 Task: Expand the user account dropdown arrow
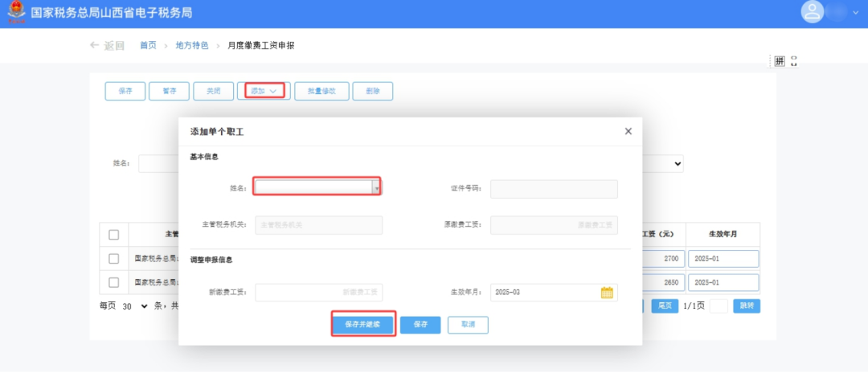[857, 13]
